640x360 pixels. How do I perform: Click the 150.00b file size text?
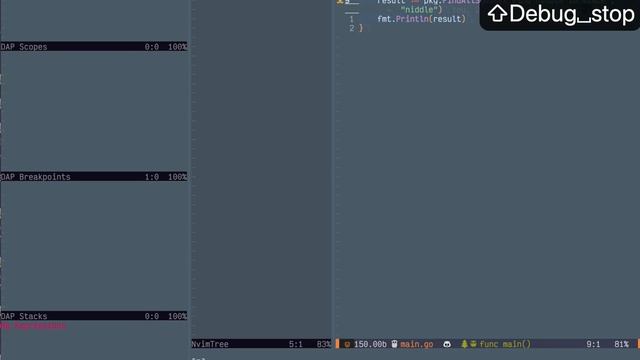point(370,344)
